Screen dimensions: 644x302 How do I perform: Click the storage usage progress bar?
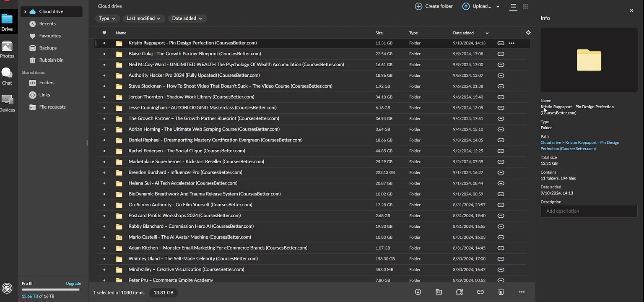(51, 289)
